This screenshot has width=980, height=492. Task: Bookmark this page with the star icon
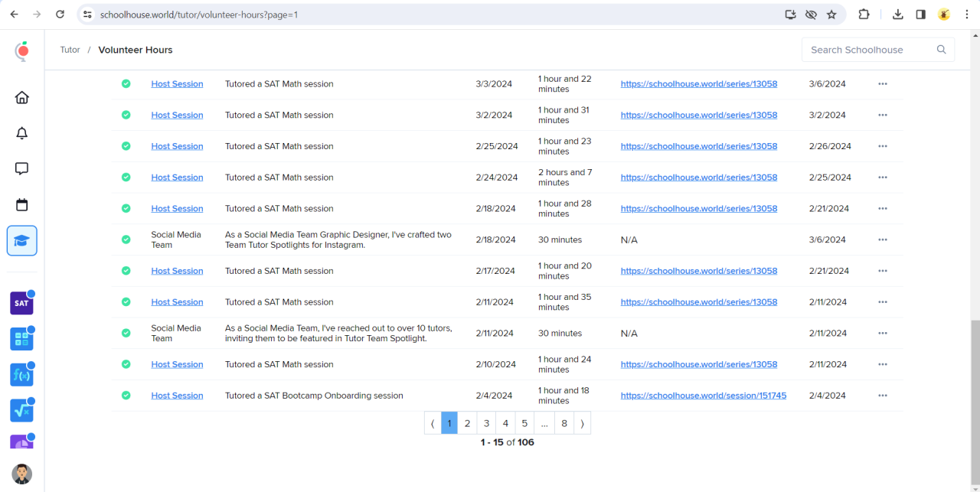831,15
